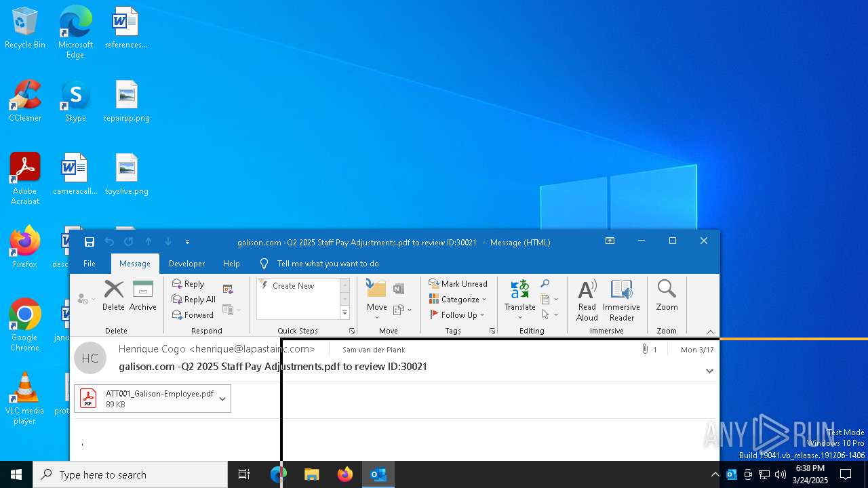Select the repairpp.png desktop file
The image size is (868, 488).
pyautogui.click(x=127, y=101)
